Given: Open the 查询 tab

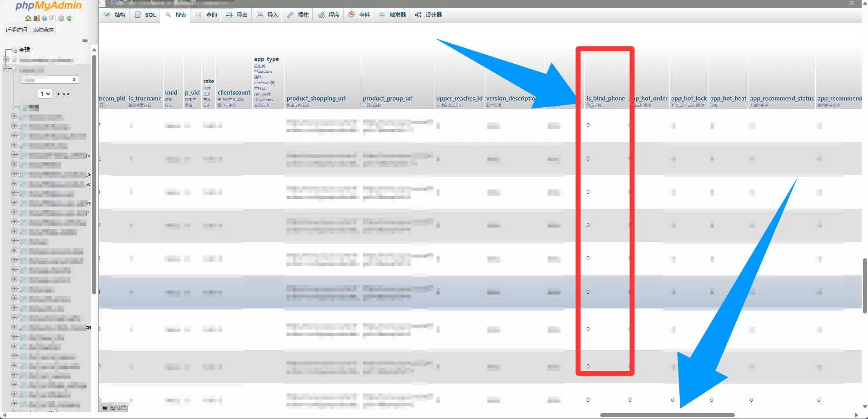Looking at the screenshot, I should tap(206, 15).
